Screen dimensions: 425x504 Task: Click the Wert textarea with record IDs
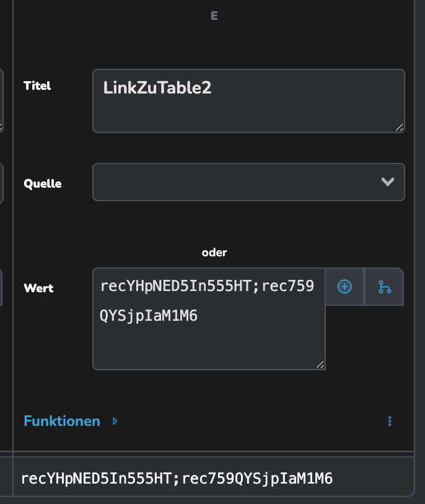(x=209, y=319)
